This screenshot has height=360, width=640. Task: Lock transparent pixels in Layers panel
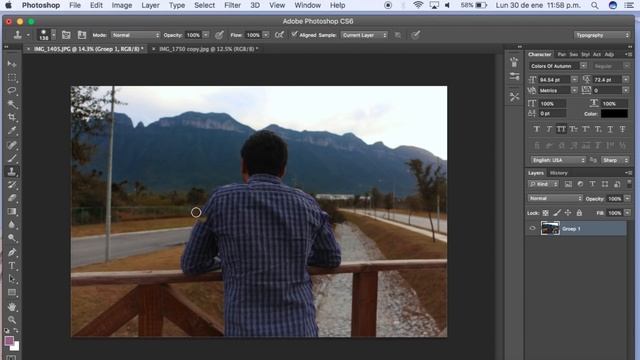click(x=545, y=213)
